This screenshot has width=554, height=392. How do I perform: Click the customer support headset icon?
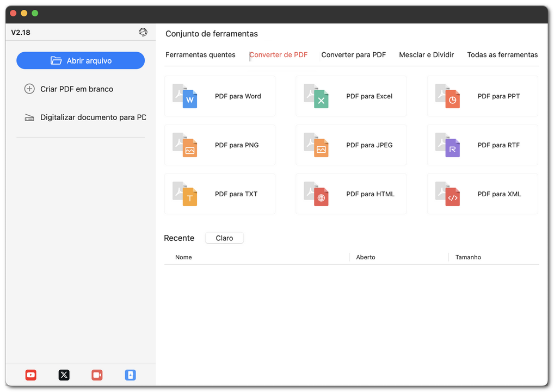143,32
